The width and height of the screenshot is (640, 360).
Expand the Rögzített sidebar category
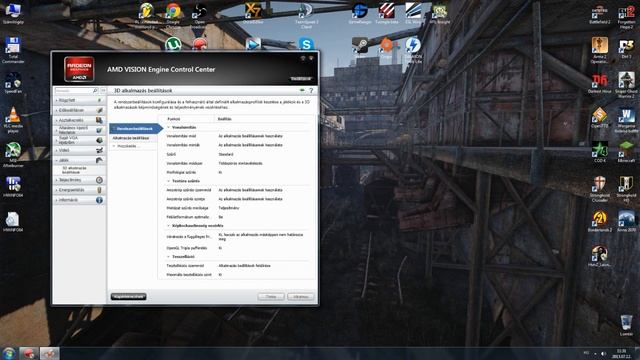pyautogui.click(x=79, y=100)
